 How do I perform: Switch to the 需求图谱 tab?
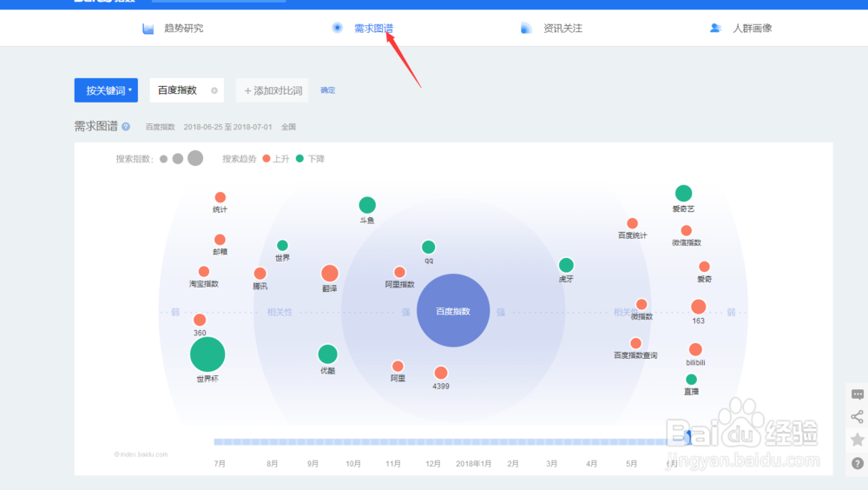(373, 29)
